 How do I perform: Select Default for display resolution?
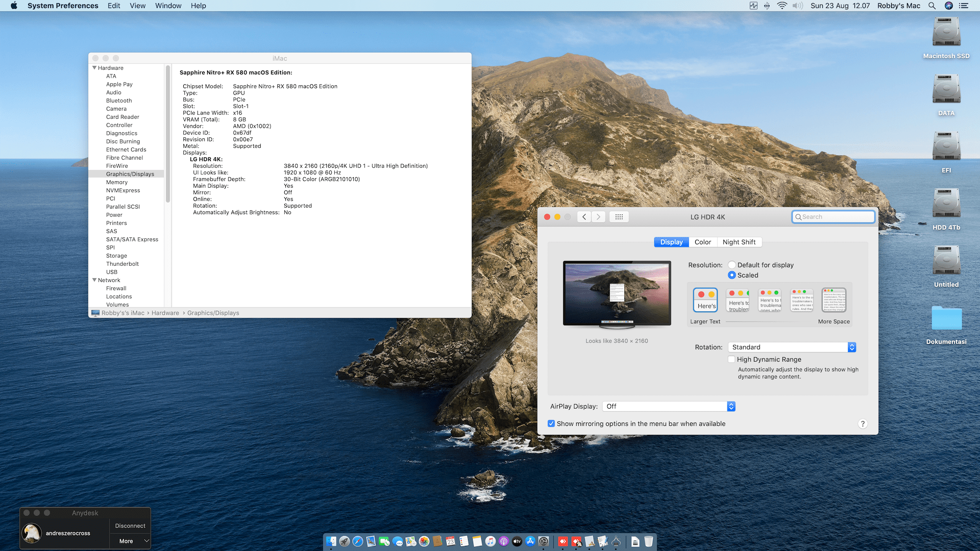[x=732, y=265]
